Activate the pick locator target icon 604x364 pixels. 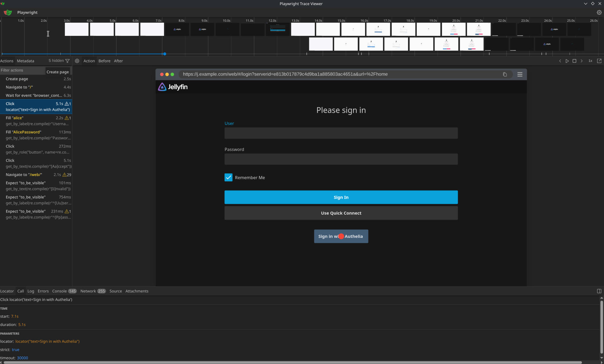click(77, 61)
